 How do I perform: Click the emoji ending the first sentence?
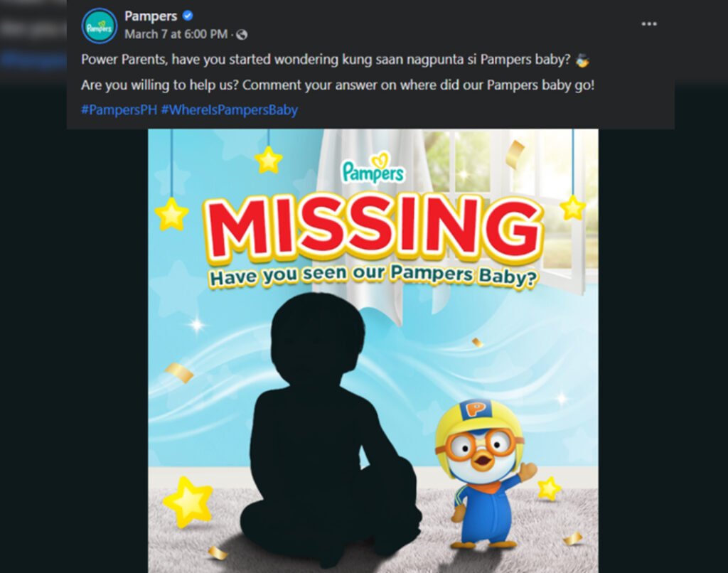pos(582,60)
